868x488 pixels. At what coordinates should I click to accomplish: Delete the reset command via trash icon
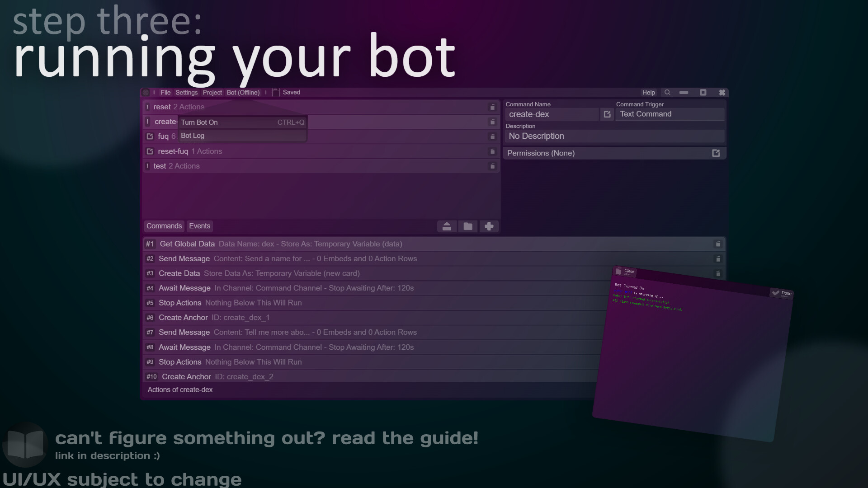coord(492,107)
